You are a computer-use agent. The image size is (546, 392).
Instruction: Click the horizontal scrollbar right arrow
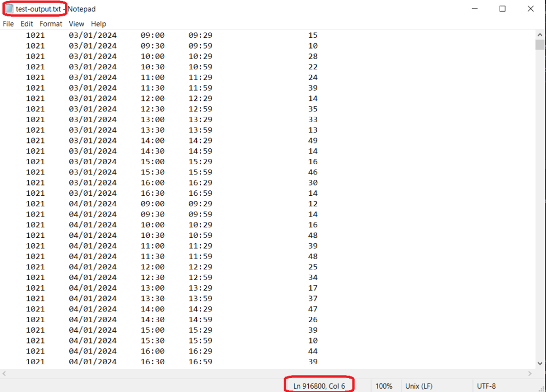tap(530, 373)
